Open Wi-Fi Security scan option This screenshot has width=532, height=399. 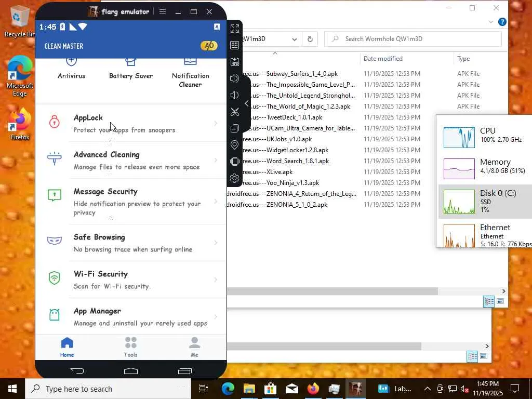click(x=131, y=280)
